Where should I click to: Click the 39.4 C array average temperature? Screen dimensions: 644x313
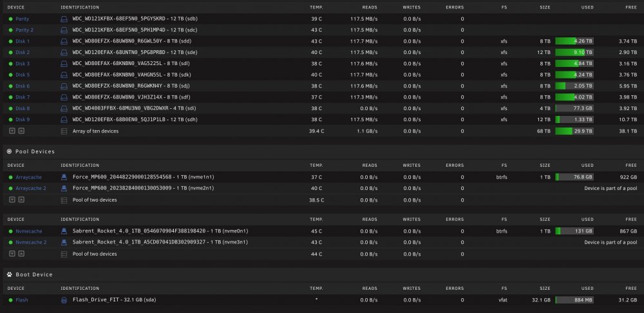[x=316, y=131]
